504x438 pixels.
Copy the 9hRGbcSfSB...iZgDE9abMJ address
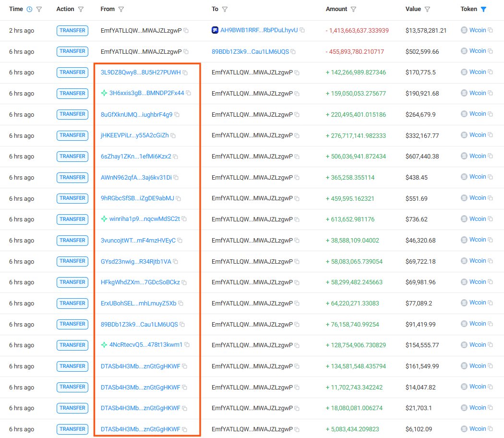[179, 198]
